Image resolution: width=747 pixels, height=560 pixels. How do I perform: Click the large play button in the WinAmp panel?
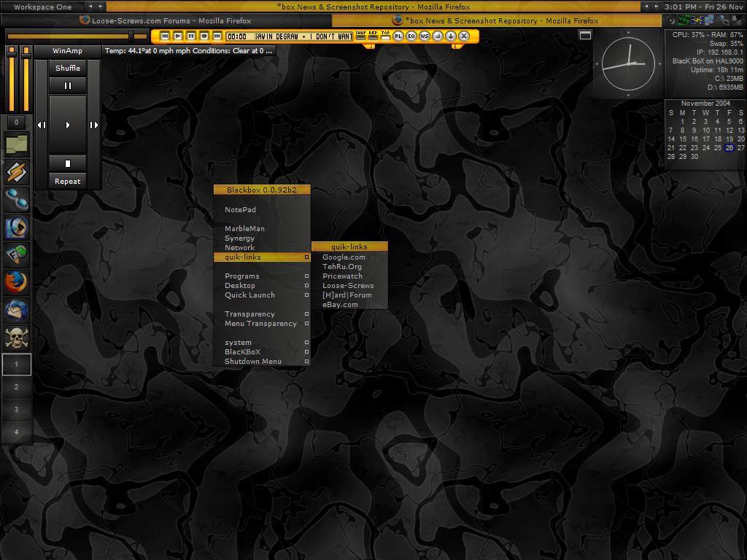(68, 125)
